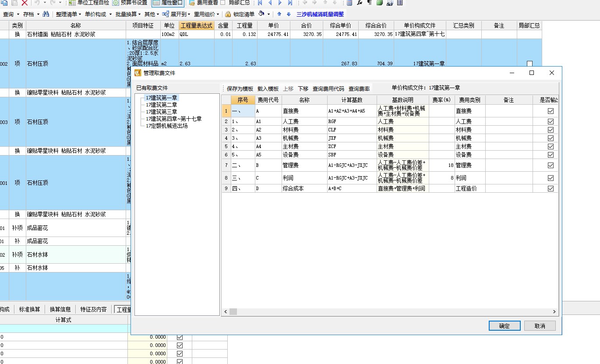The image size is (600, 364).
Task: Click the red delete X icon
Action: [25, 3]
